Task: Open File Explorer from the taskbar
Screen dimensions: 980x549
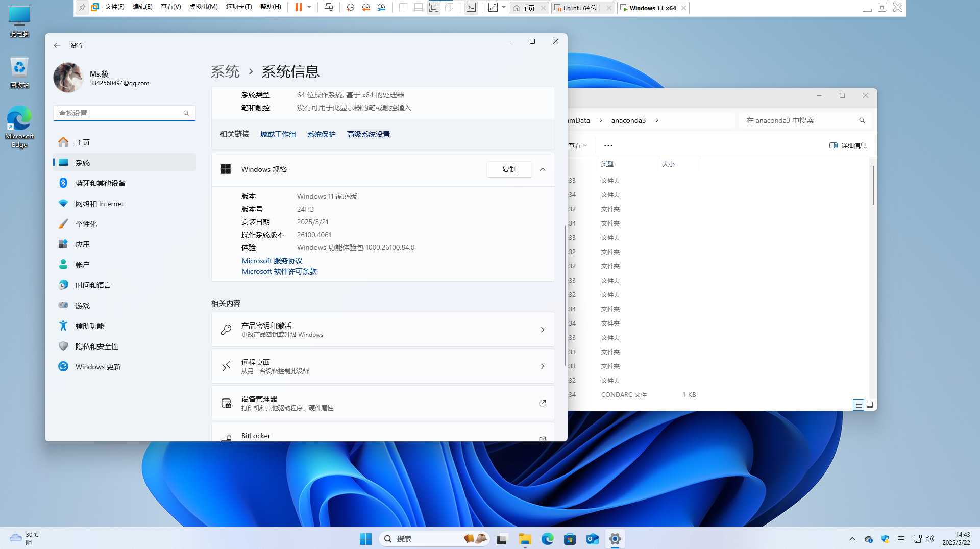Action: 525,539
